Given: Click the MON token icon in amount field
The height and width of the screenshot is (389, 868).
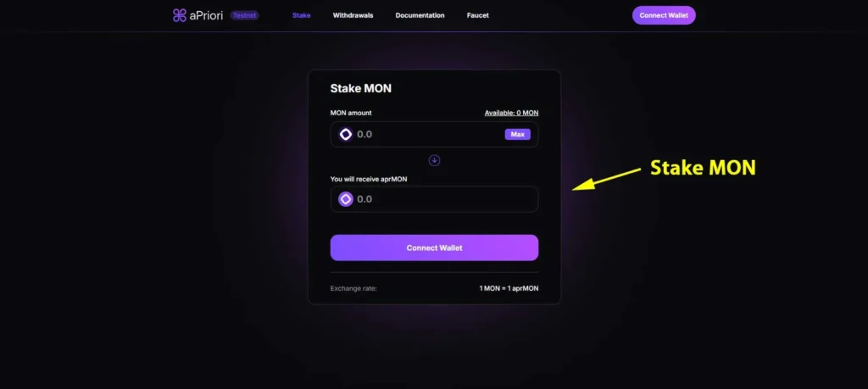Looking at the screenshot, I should point(346,135).
